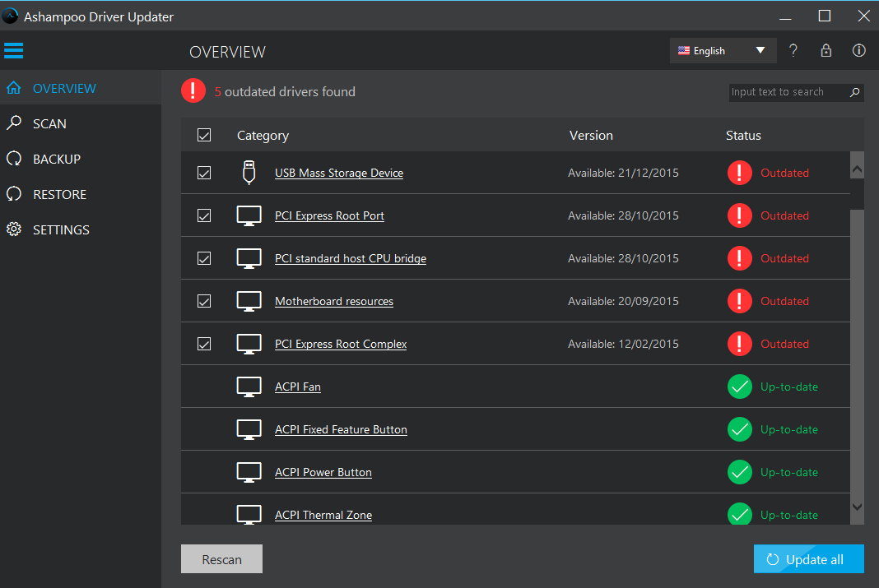Screen dimensions: 879x588
Task: Toggle the select-all checkbox in header row
Action: (x=204, y=135)
